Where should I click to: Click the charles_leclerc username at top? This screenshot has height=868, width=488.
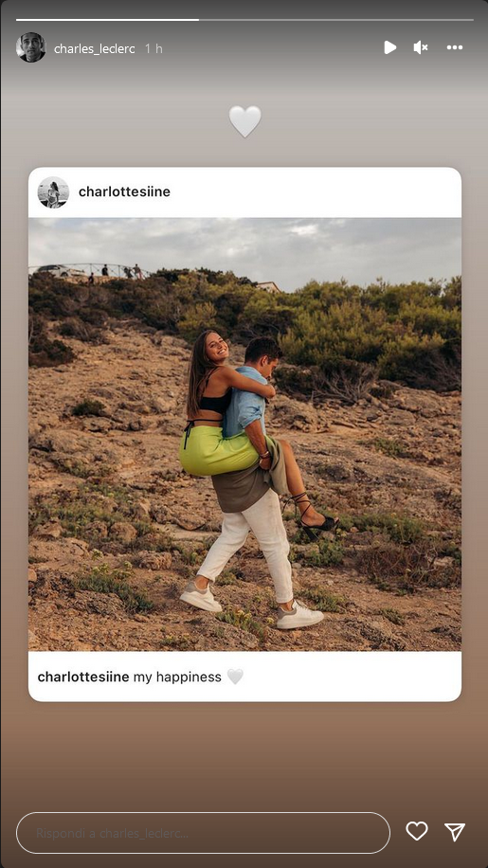pos(94,48)
